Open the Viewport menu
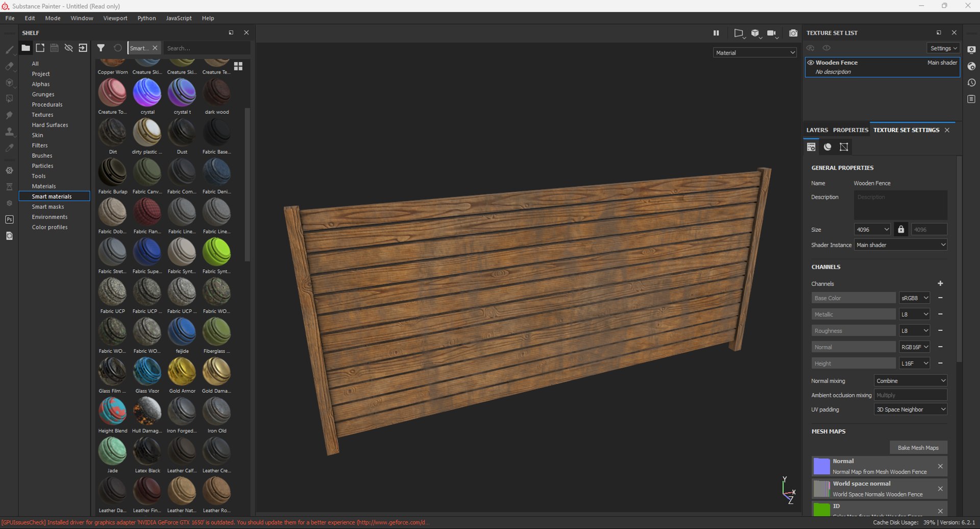 [x=115, y=18]
